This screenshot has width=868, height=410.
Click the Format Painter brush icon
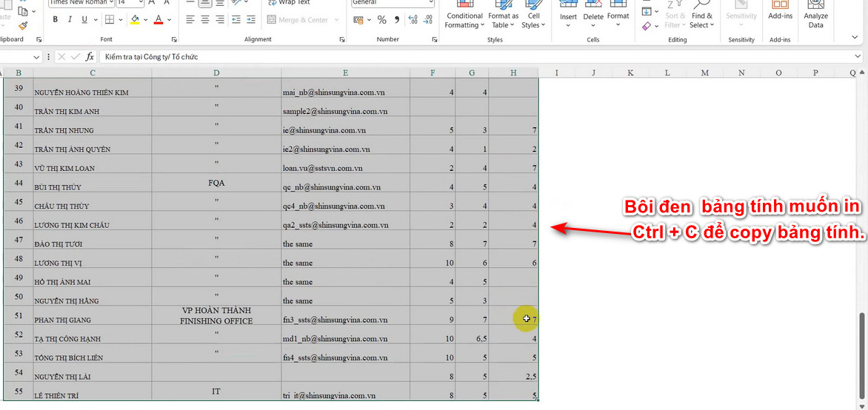tap(23, 26)
